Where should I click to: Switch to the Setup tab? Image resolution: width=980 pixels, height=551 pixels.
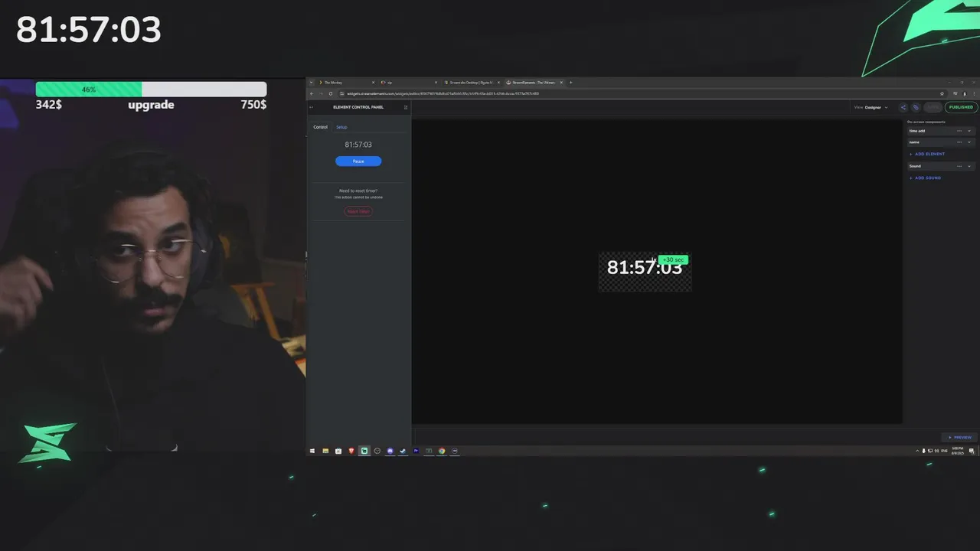341,127
